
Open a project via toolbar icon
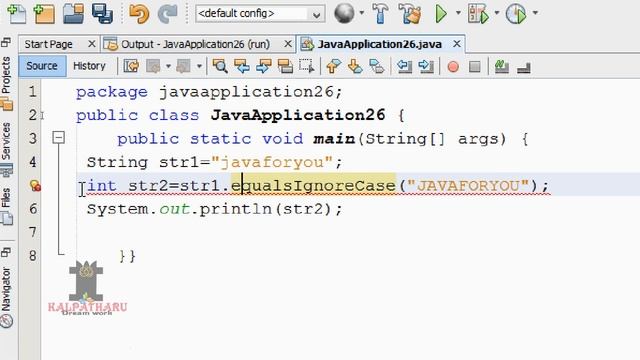coord(73,13)
